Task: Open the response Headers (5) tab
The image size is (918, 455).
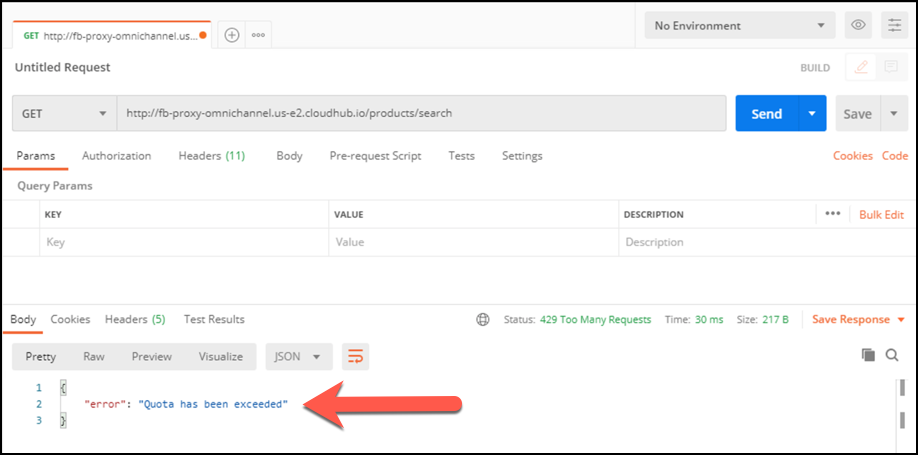Action: 135,320
